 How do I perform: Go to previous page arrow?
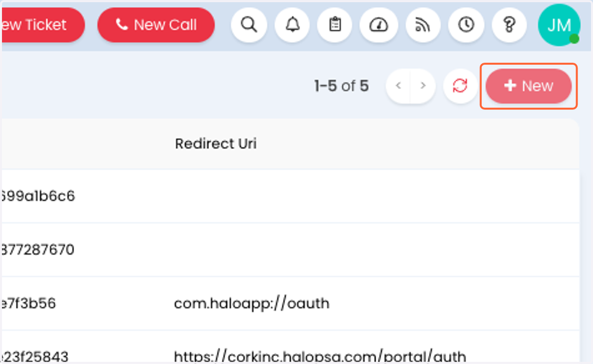coord(398,86)
